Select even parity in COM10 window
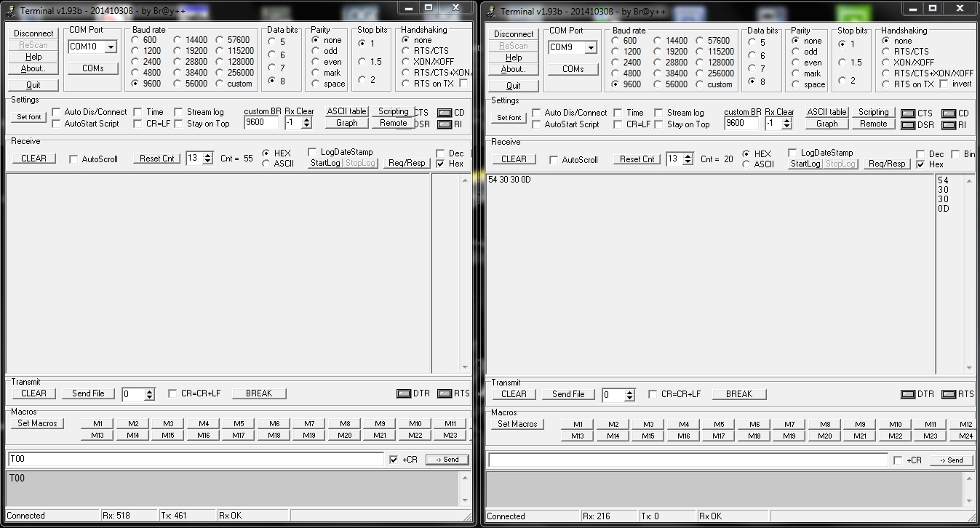This screenshot has width=980, height=528. click(315, 62)
